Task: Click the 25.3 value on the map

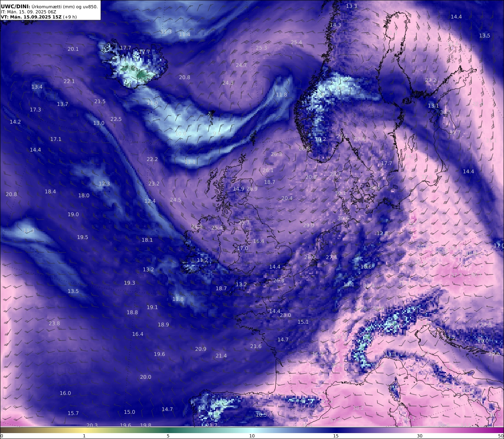Action: [261, 48]
